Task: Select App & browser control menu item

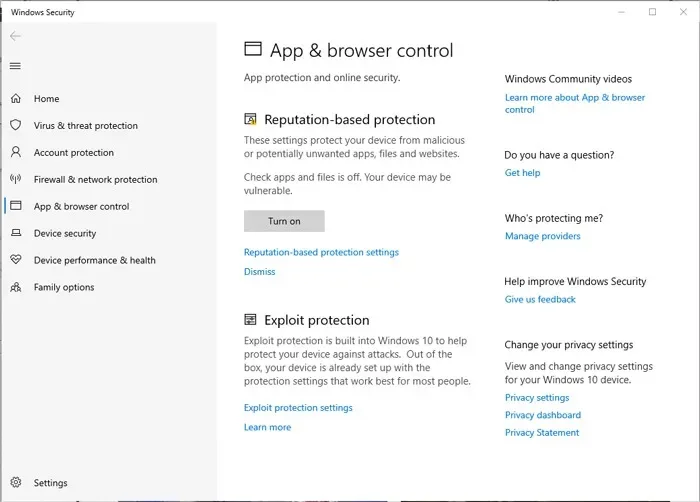Action: [81, 206]
